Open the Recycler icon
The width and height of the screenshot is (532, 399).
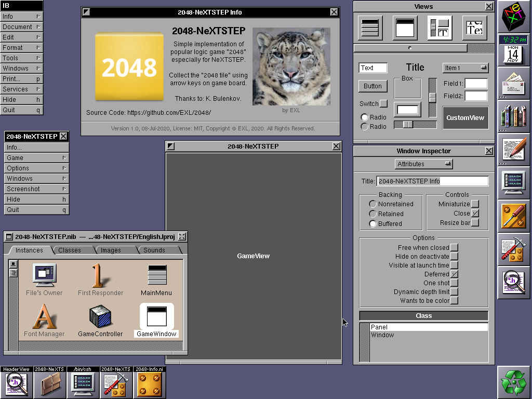[515, 382]
